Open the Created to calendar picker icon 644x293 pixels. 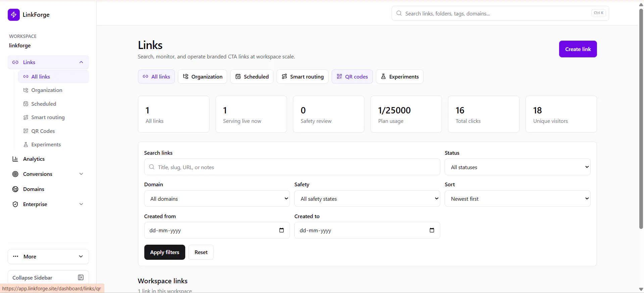pyautogui.click(x=432, y=230)
